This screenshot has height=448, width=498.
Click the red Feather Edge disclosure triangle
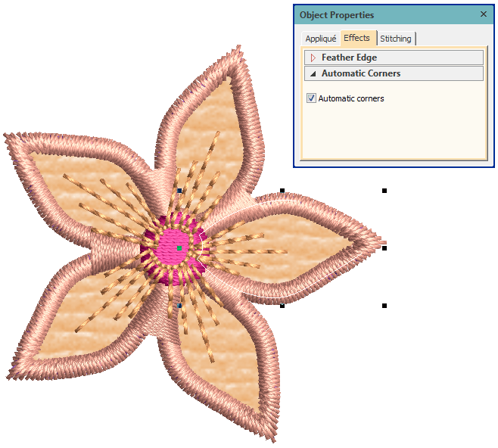pos(313,58)
